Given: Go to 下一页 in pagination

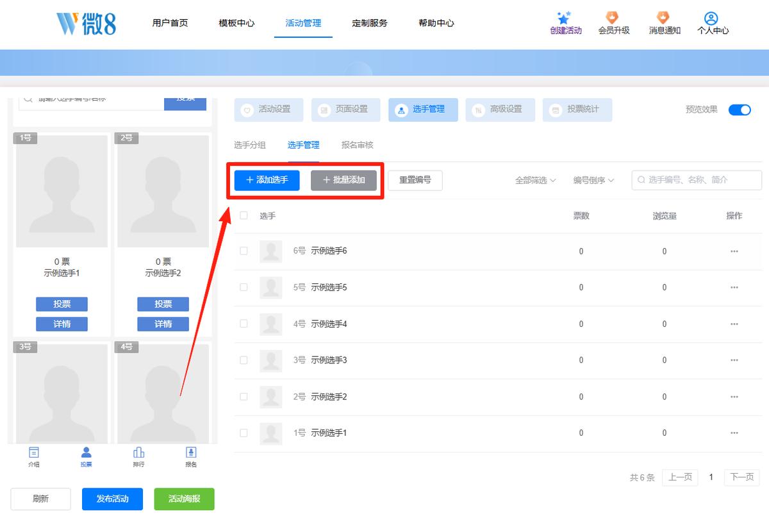Looking at the screenshot, I should click(x=742, y=477).
